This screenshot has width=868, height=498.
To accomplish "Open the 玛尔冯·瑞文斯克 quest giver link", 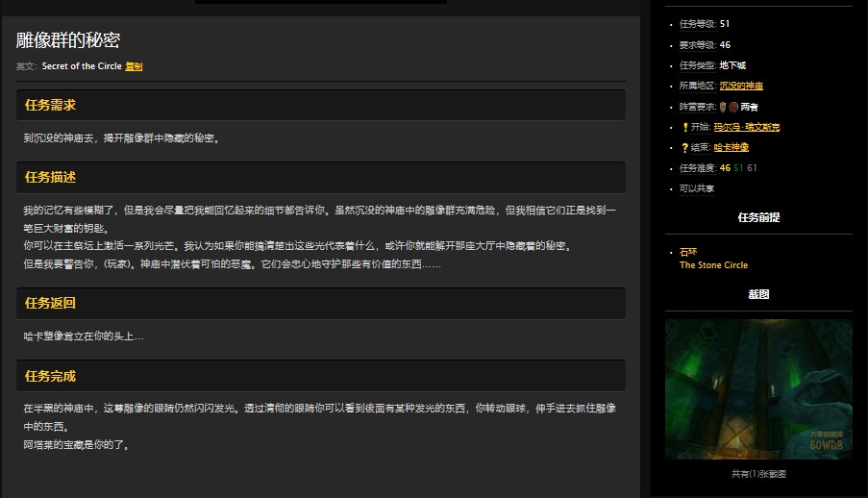I will coord(746,128).
